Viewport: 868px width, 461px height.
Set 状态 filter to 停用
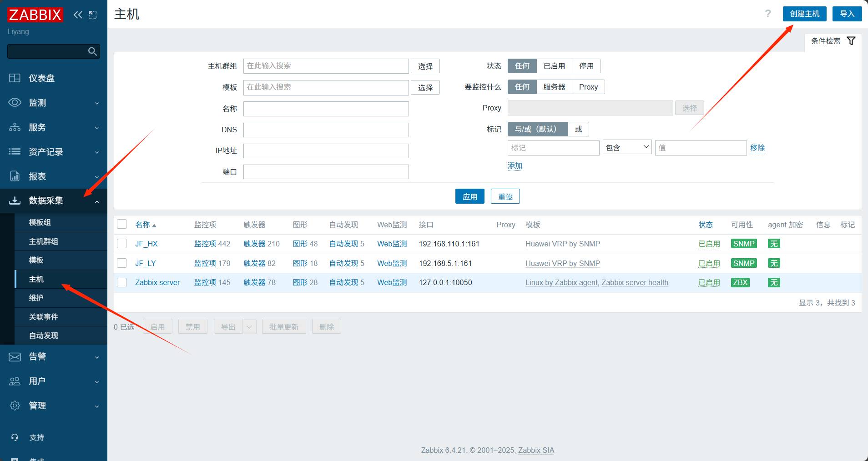(586, 66)
